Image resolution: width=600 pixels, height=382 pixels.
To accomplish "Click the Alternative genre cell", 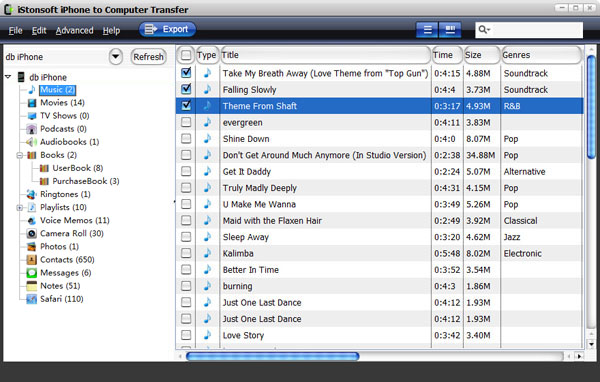I will [x=524, y=171].
